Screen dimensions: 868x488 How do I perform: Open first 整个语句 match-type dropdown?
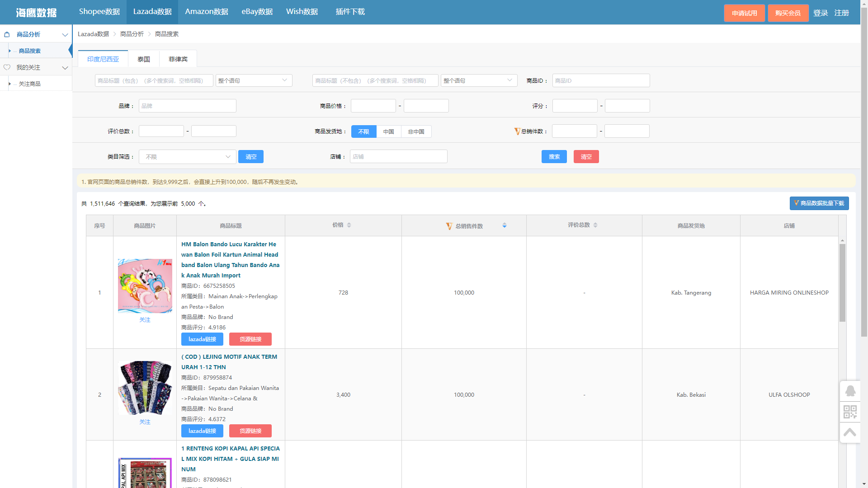254,80
